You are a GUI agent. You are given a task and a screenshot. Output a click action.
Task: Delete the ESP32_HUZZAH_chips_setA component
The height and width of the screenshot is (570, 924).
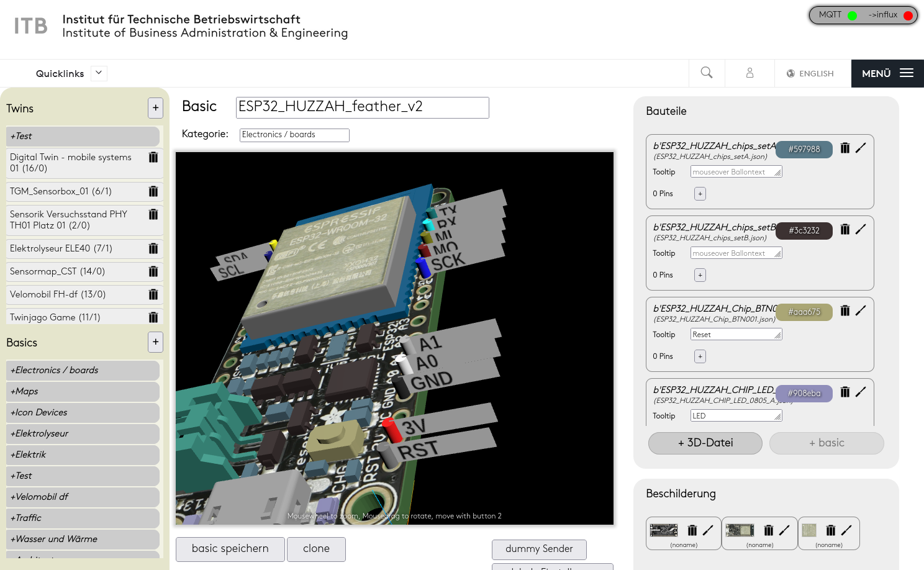(x=845, y=148)
